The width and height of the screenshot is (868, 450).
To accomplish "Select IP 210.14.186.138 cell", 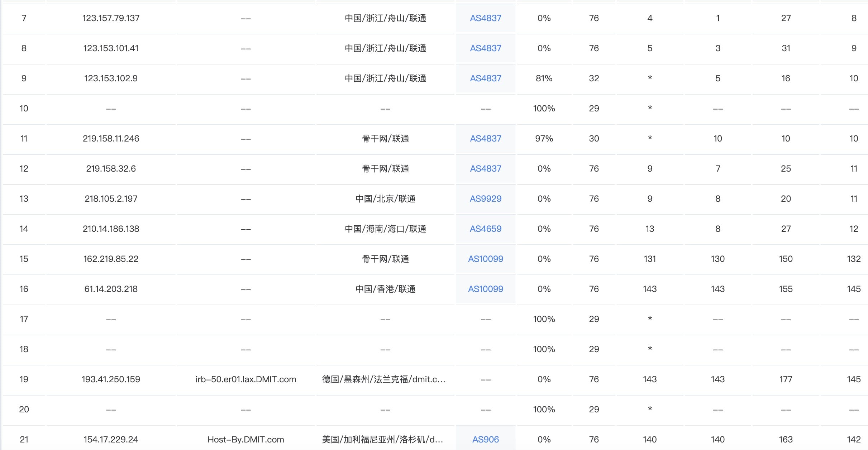I will tap(111, 229).
